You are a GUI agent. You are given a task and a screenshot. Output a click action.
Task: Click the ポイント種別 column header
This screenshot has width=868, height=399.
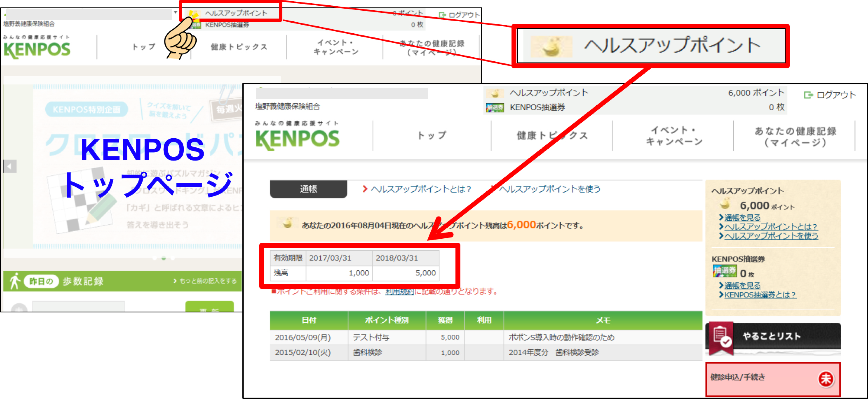(x=387, y=321)
